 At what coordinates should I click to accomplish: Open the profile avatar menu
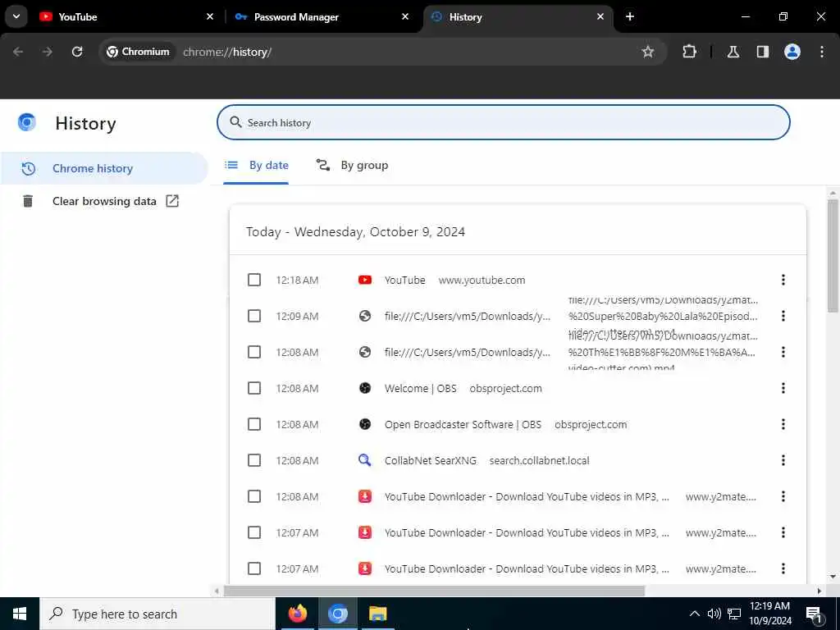792,52
